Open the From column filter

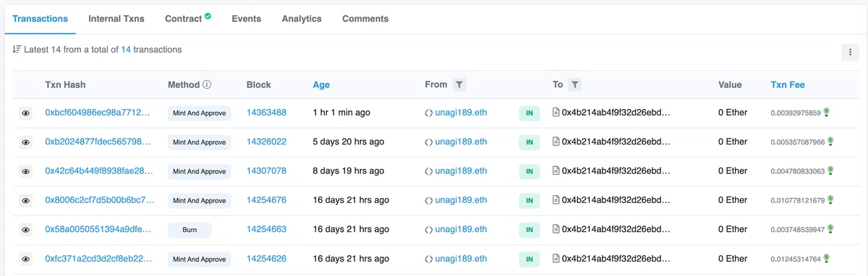pyautogui.click(x=459, y=85)
